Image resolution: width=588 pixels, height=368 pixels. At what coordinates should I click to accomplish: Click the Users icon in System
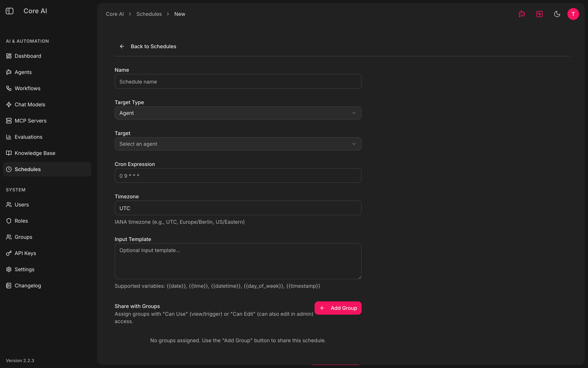tap(9, 205)
